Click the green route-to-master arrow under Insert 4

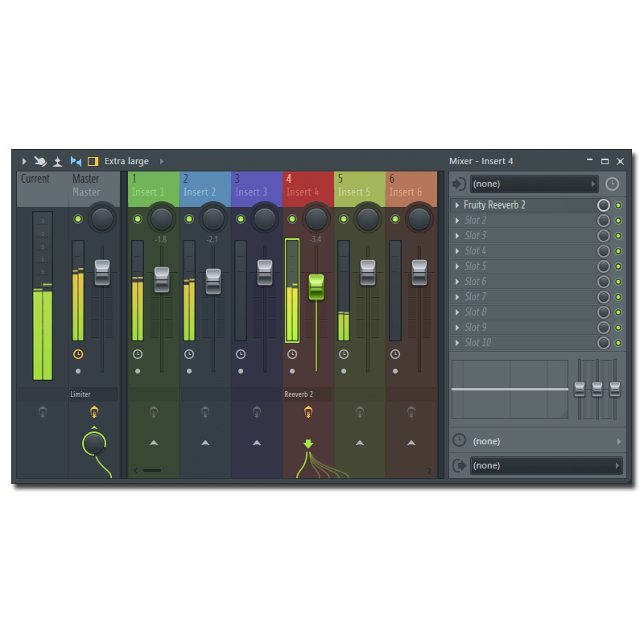tap(310, 442)
